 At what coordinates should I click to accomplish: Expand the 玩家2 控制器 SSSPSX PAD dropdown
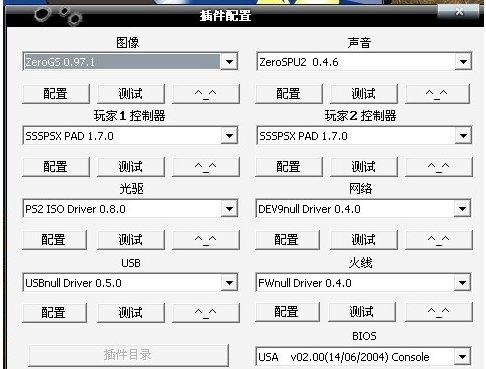[x=463, y=136]
